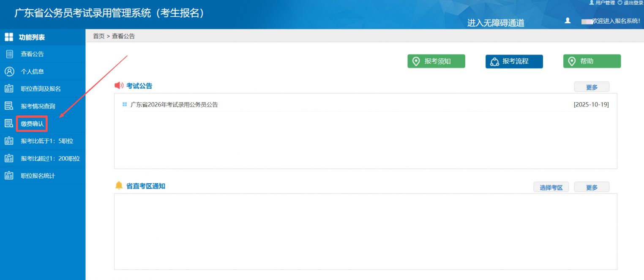Click the green 帮助 button
Viewport: 644px width, 280px height.
coord(592,61)
